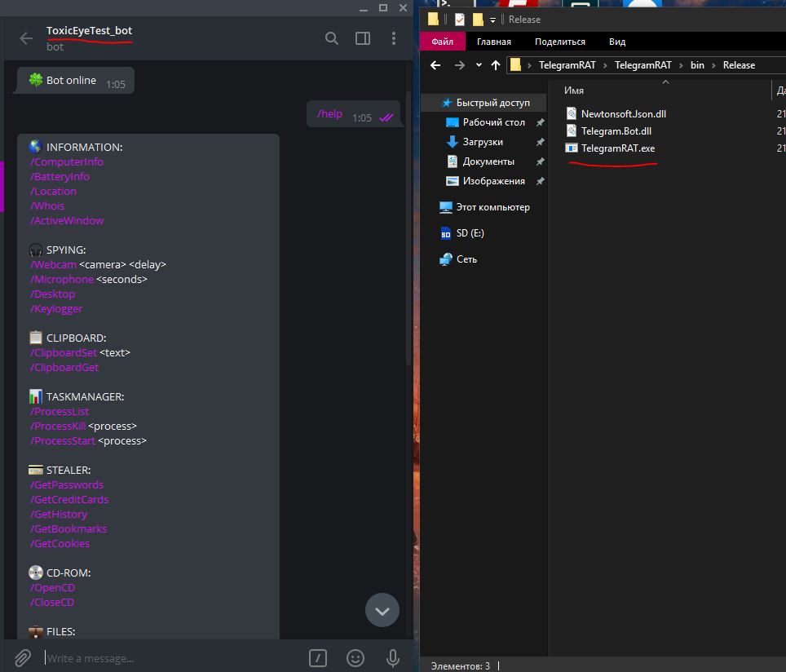Viewport: 786px width, 672px height.
Task: Open the emoji smiley picker
Action: pos(355,657)
